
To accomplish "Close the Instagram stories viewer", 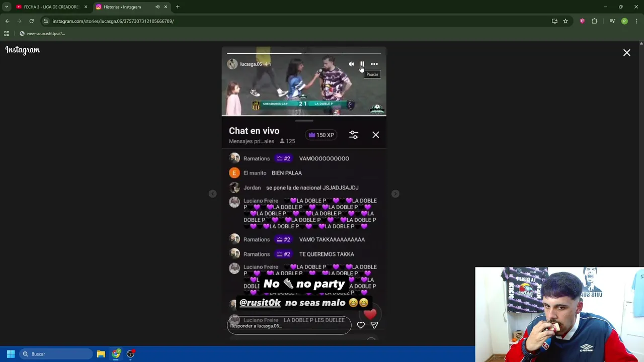I will (x=627, y=53).
